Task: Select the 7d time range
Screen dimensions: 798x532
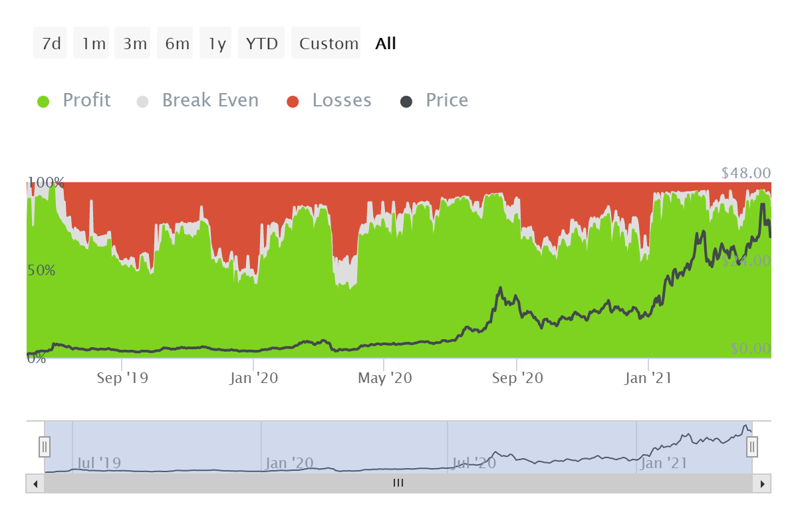Action: coord(51,44)
